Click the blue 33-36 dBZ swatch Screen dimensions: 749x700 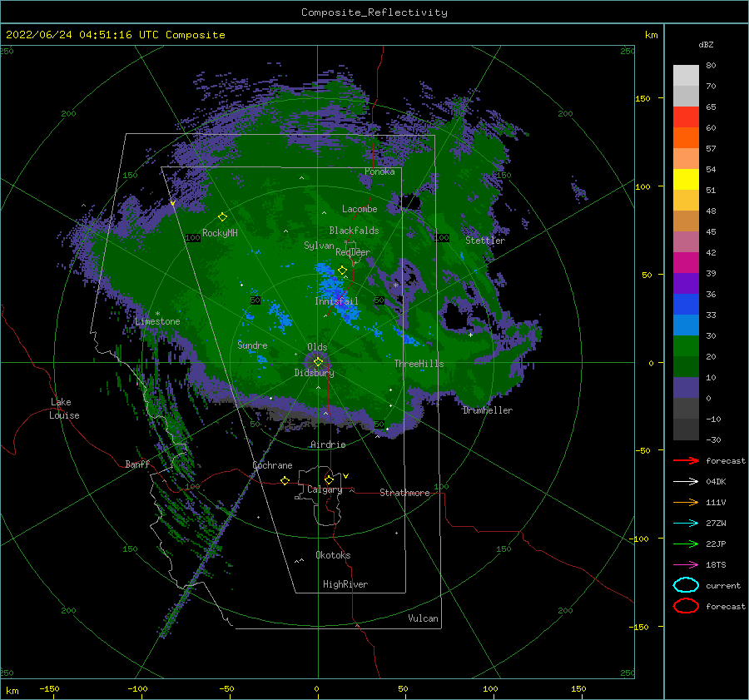click(x=686, y=305)
